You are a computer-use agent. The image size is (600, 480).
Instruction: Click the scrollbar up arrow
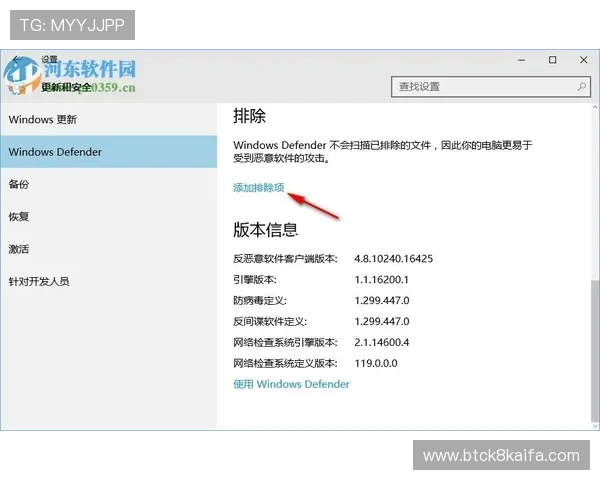595,107
